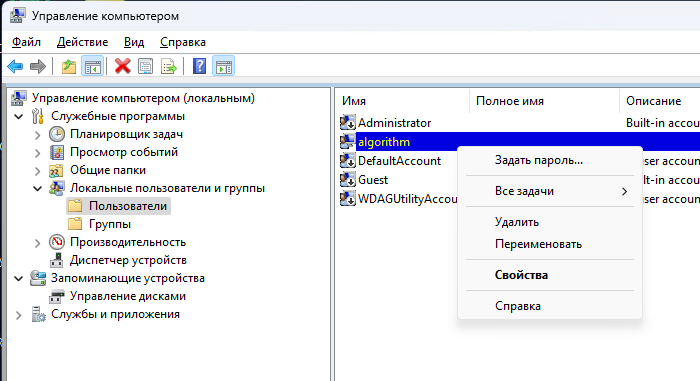Screen dimensions: 700x381
Task: Click the blue Help question mark icon
Action: pyautogui.click(x=199, y=67)
